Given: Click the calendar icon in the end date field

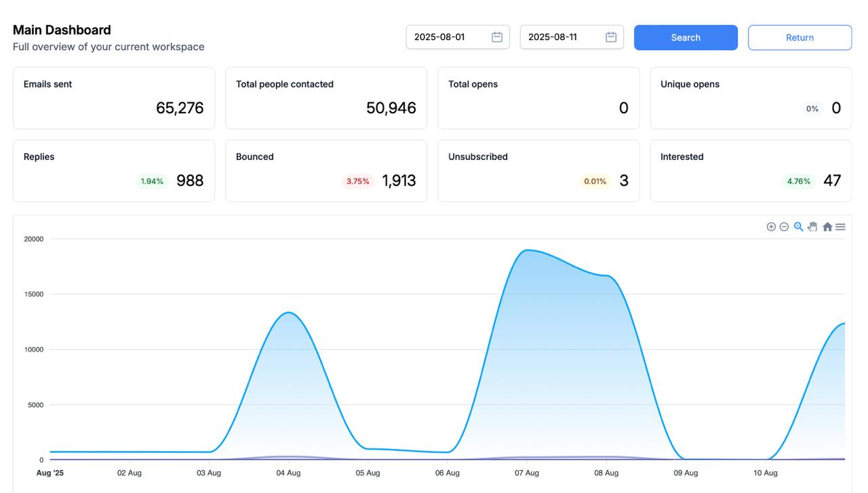Looking at the screenshot, I should 611,37.
